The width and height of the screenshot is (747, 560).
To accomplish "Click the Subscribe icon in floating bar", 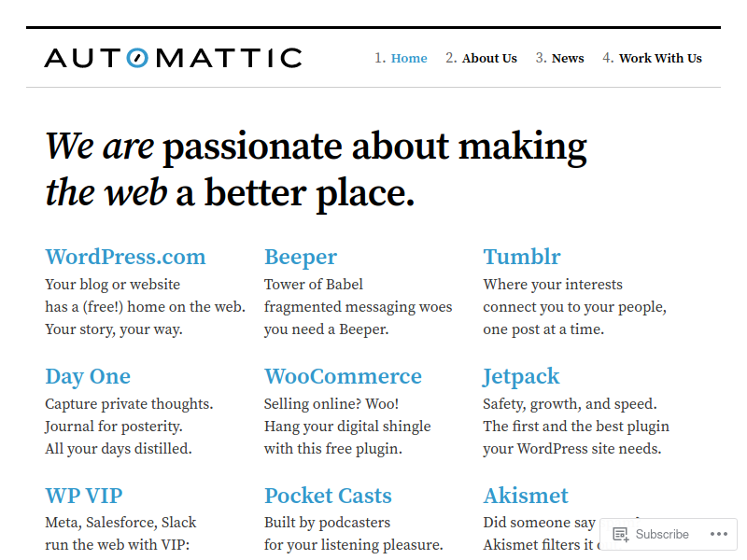I will tap(621, 534).
